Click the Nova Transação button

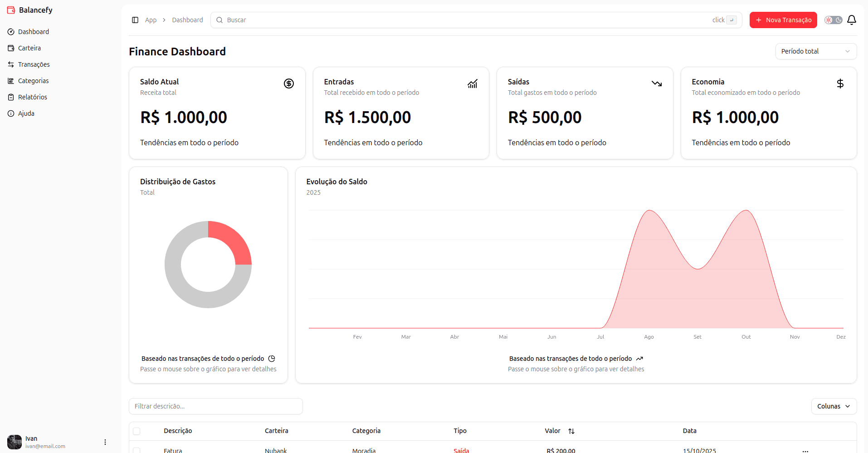coord(783,20)
